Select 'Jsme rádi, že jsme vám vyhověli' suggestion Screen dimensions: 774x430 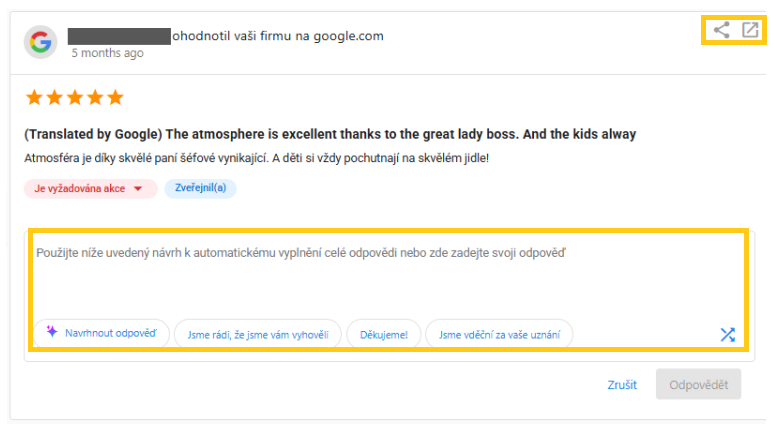click(257, 335)
